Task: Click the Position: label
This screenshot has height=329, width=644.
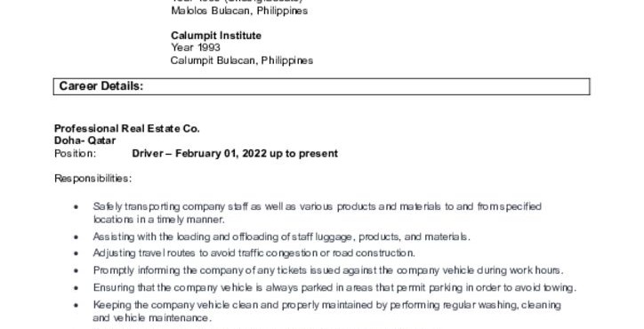Action: [x=75, y=154]
